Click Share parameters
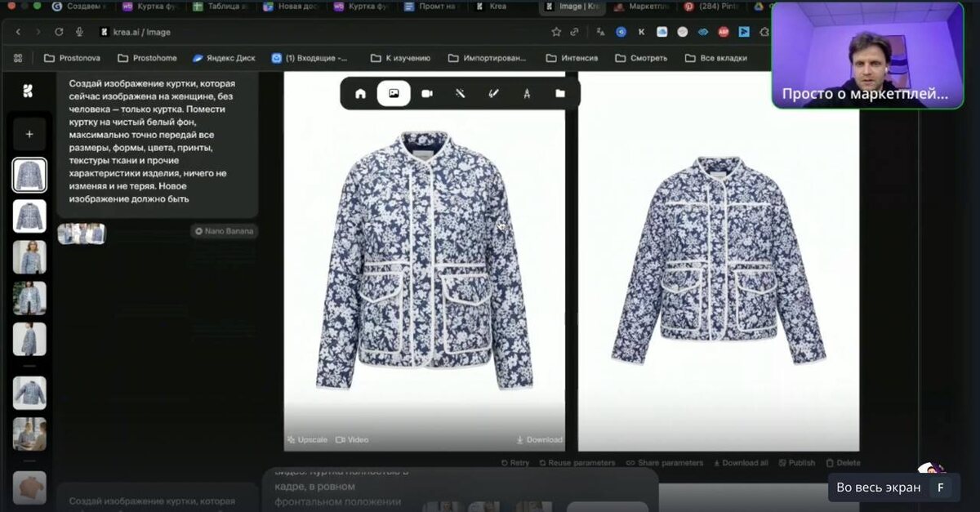The width and height of the screenshot is (980, 512). point(664,462)
